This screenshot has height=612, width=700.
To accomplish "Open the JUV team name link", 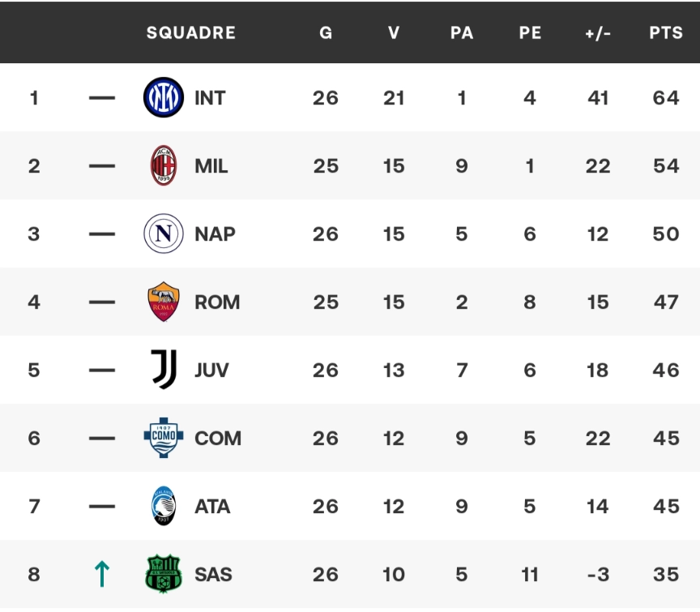I will point(211,370).
